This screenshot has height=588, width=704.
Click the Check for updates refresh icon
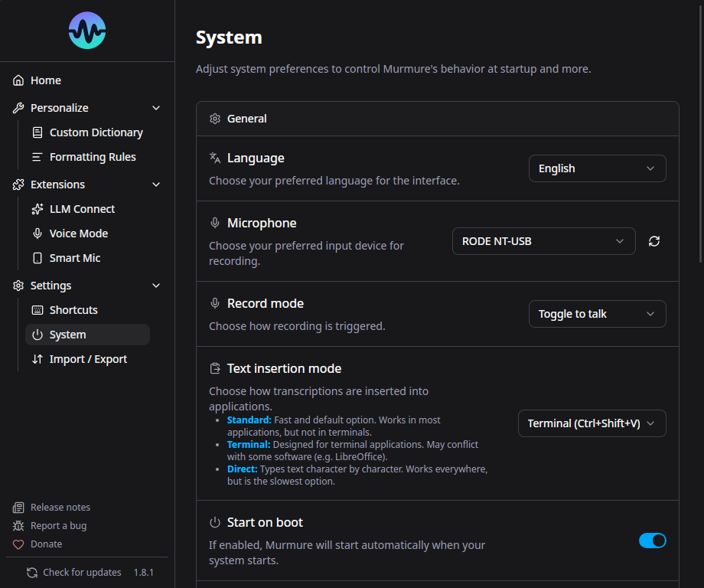coord(31,572)
